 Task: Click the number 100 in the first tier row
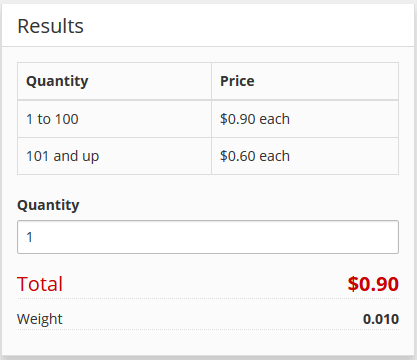tap(66, 119)
